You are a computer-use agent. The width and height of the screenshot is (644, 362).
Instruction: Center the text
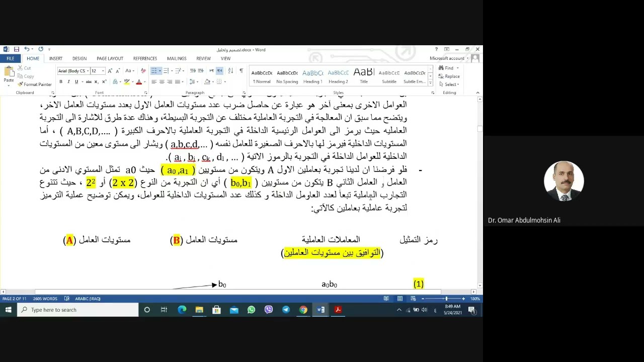tap(162, 81)
